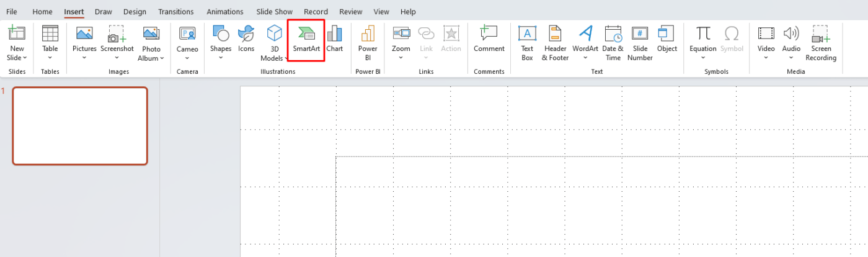Start Screen Recording
The width and height of the screenshot is (868, 257).
pyautogui.click(x=821, y=42)
